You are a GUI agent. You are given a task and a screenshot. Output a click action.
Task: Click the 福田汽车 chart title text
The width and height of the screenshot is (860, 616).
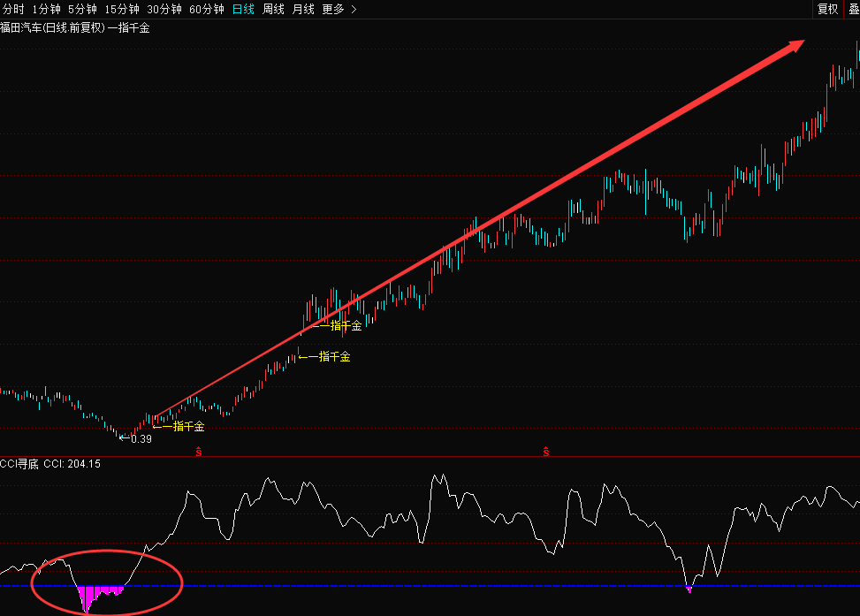coord(21,28)
